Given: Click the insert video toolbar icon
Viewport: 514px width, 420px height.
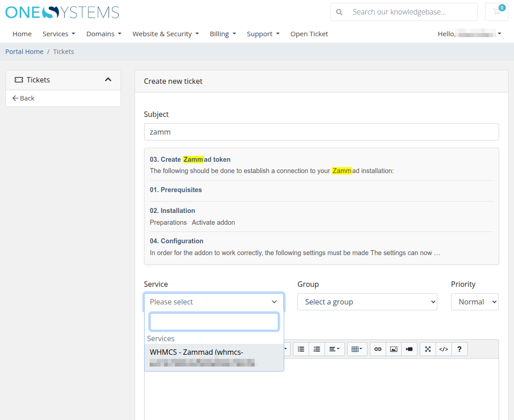Looking at the screenshot, I should [x=409, y=349].
